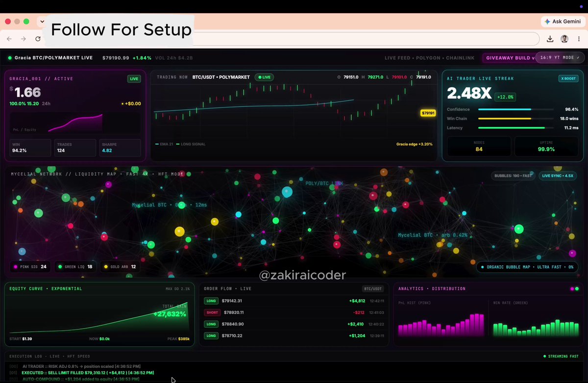Click the +27,632% total gain value

(x=170, y=314)
